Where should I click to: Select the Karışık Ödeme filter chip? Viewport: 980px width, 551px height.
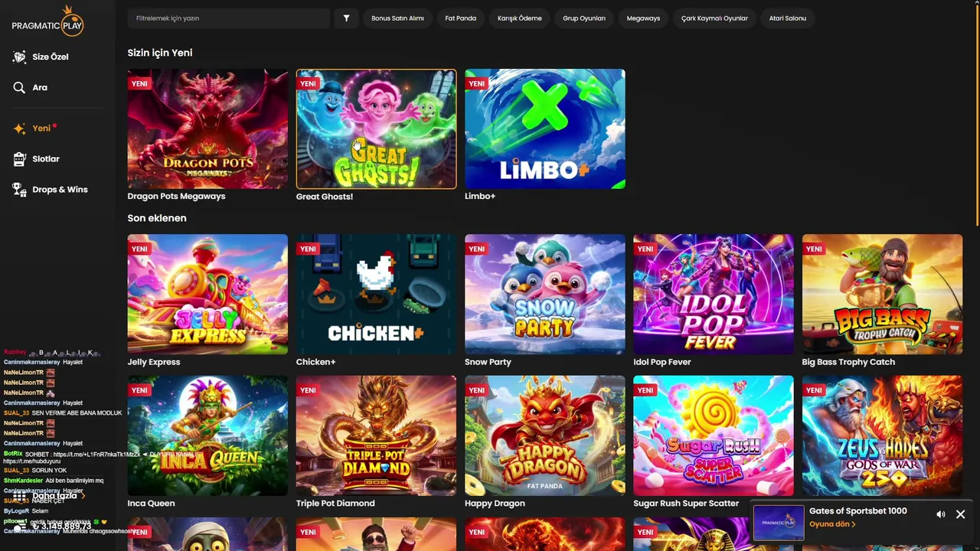pyautogui.click(x=520, y=18)
